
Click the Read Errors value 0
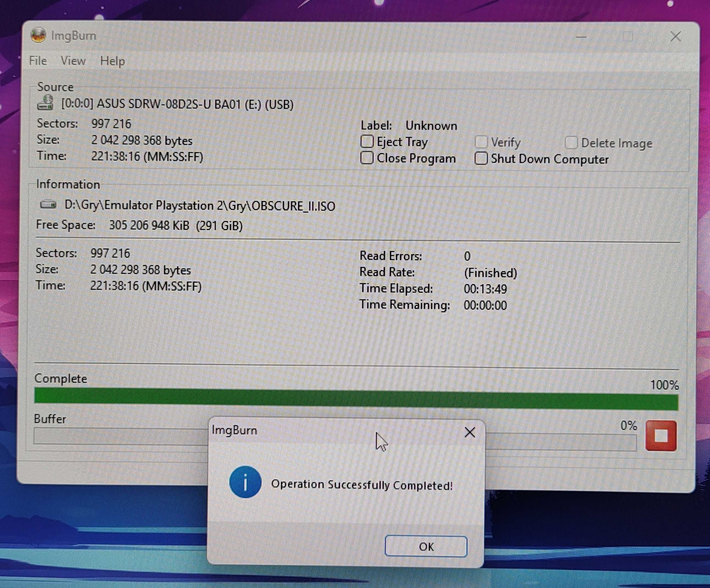coord(467,256)
